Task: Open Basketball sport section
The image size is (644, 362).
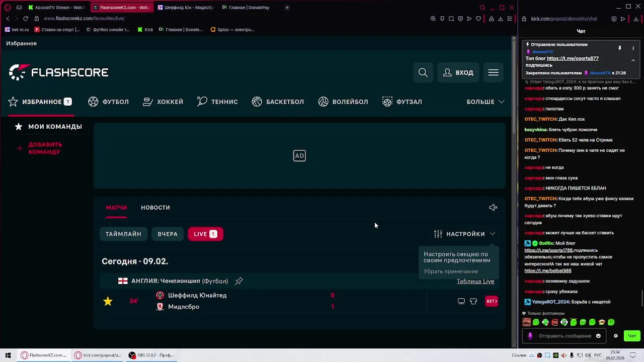Action: click(x=278, y=102)
